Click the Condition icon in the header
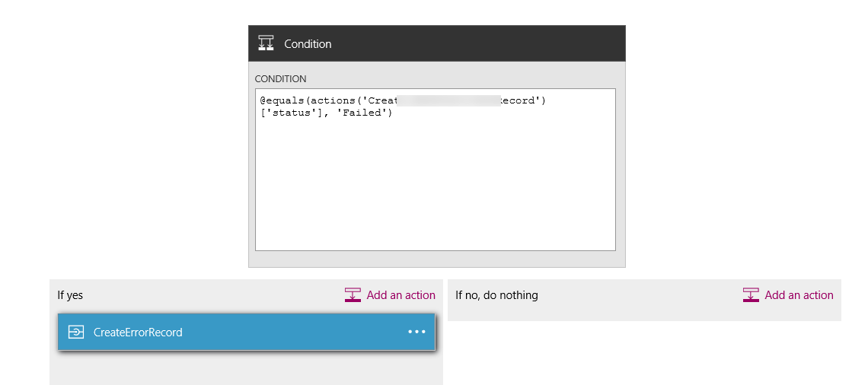 [x=266, y=43]
